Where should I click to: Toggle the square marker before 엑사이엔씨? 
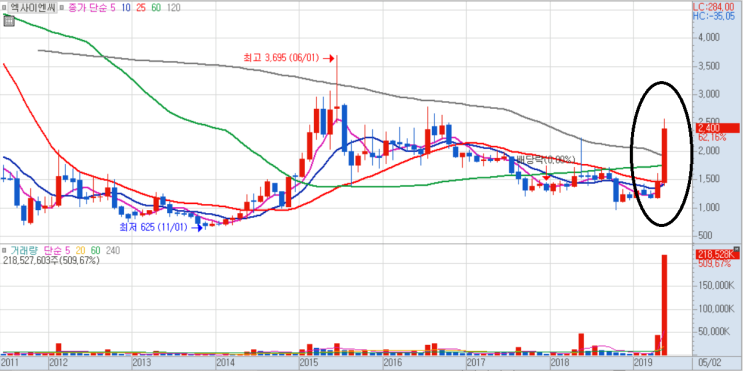(x=4, y=8)
